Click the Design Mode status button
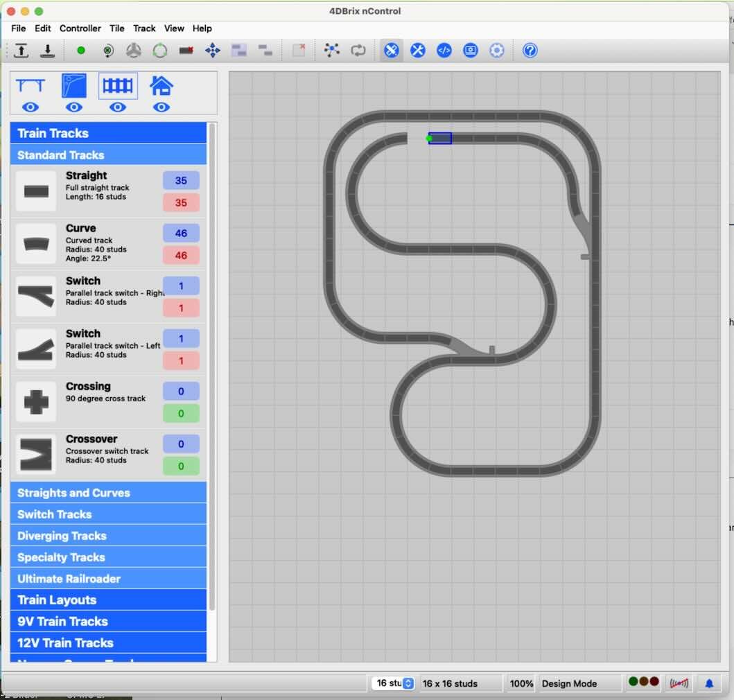The image size is (734, 700). 569,683
